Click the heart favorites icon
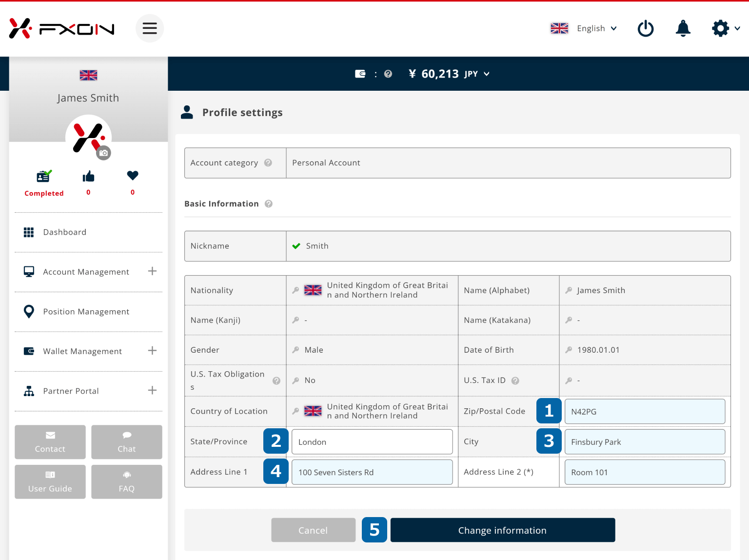Viewport: 749px width, 560px height. click(133, 176)
